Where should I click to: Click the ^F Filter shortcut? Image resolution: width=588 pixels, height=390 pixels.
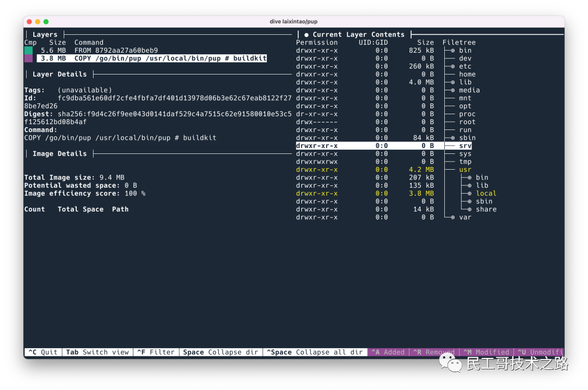[155, 352]
